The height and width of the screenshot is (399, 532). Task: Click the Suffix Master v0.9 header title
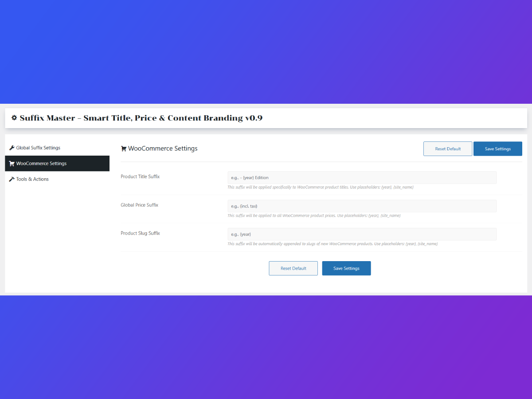141,118
